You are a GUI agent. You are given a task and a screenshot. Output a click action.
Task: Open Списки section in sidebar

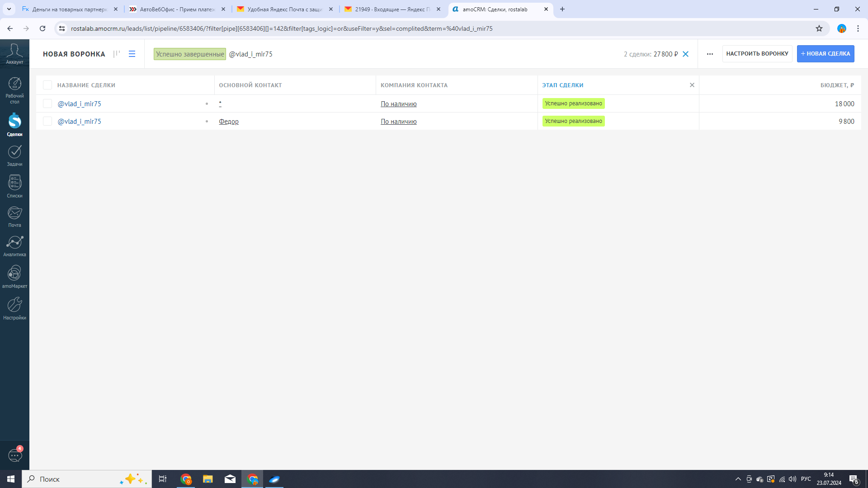[14, 187]
